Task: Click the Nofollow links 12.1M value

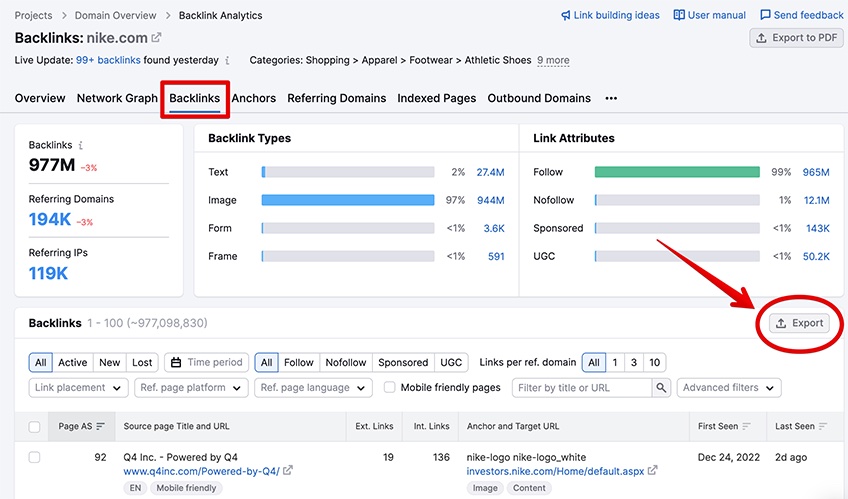Action: [x=816, y=201]
